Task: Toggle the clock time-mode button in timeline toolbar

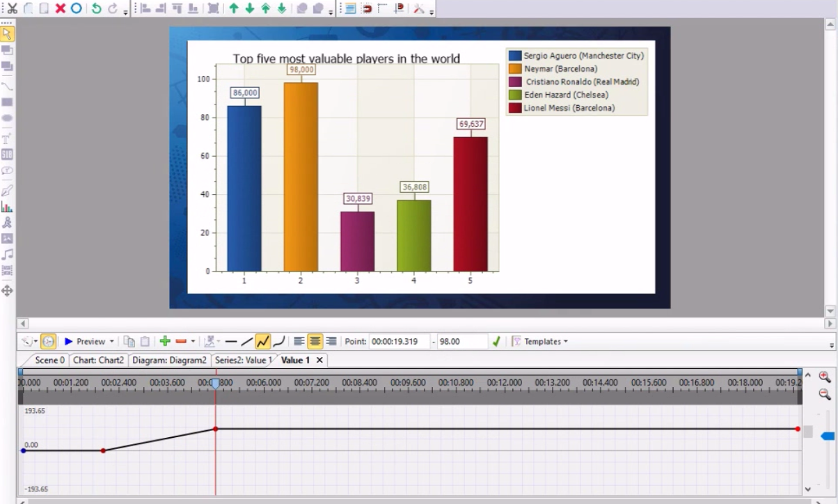Action: tap(48, 341)
